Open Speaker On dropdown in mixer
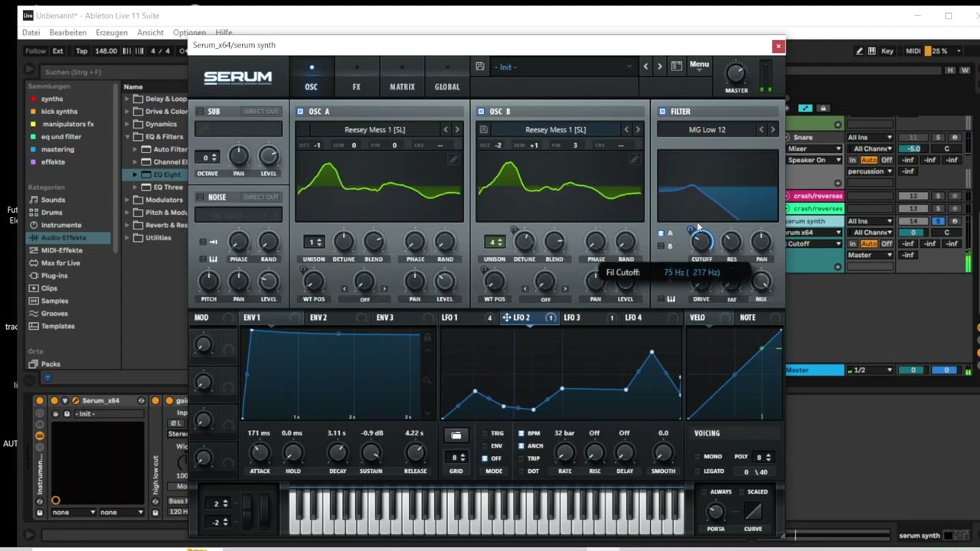This screenshot has height=551, width=980. pyautogui.click(x=815, y=160)
